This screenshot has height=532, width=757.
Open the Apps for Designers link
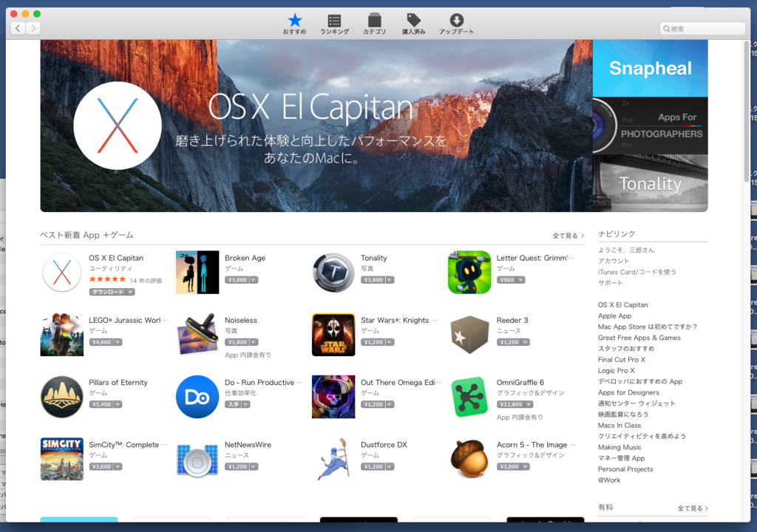tap(628, 392)
